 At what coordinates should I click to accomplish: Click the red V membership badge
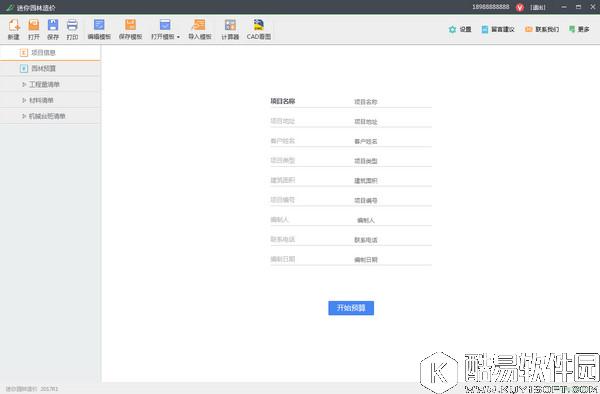520,7
